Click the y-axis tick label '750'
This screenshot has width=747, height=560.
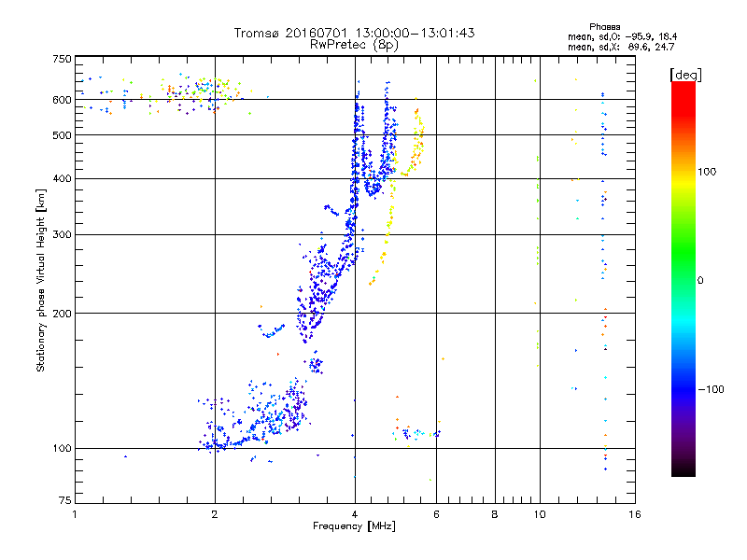point(62,59)
